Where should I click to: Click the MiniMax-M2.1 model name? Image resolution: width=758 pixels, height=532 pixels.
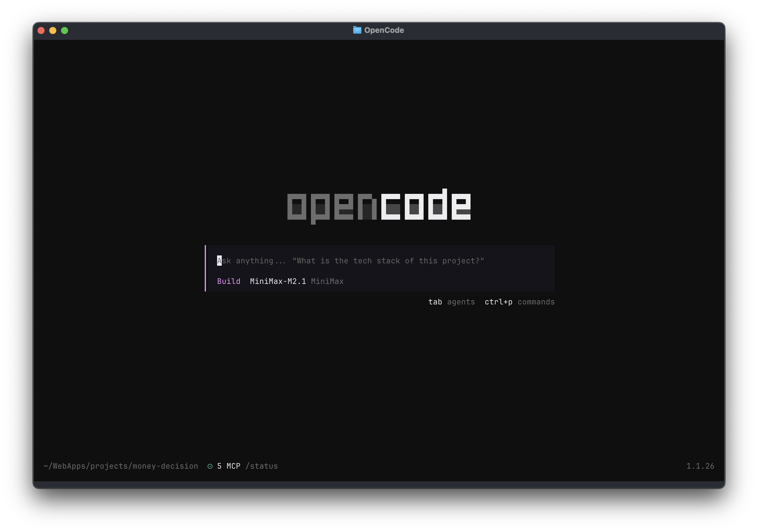pyautogui.click(x=278, y=281)
